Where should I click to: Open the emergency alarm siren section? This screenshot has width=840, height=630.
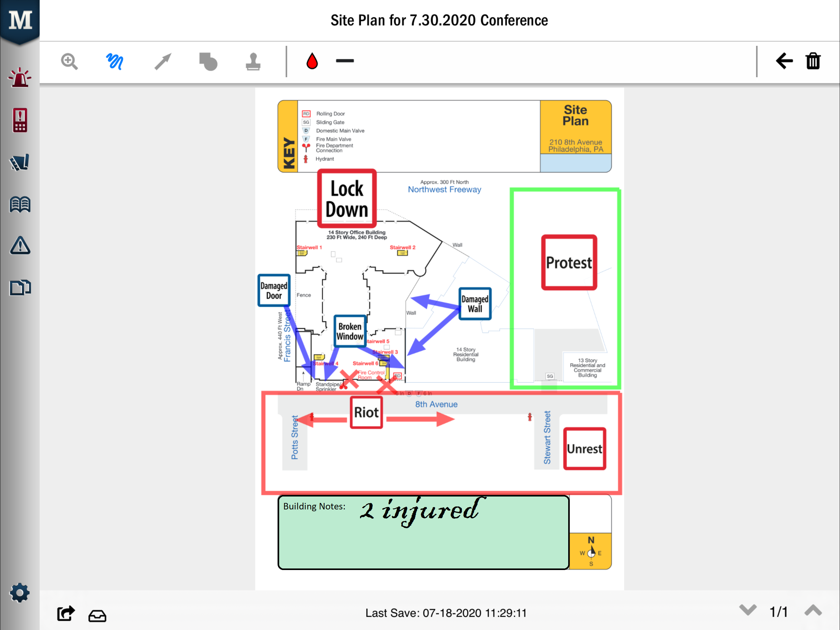20,78
